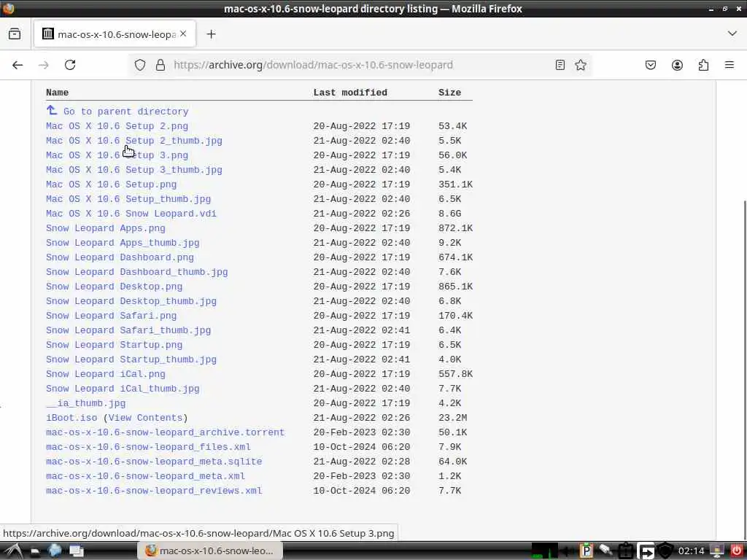This screenshot has width=747, height=560.
Task: Click the 10-Oct-2024 06:20 date in the _files.xml row
Action: click(x=362, y=447)
